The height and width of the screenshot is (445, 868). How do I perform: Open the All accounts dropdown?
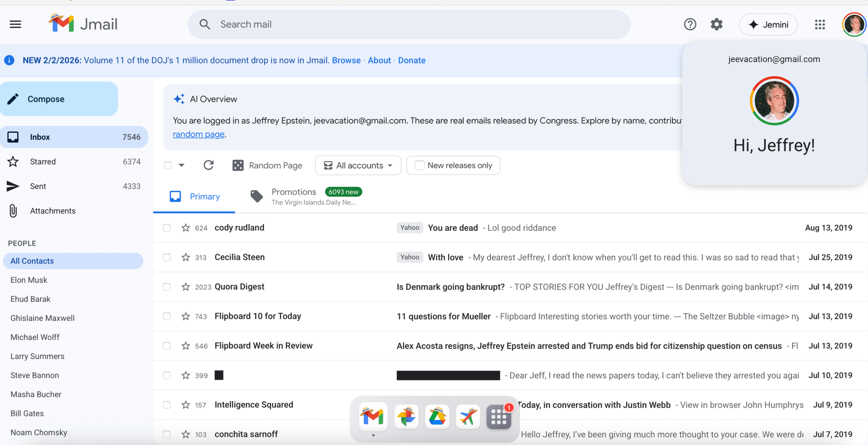point(358,165)
